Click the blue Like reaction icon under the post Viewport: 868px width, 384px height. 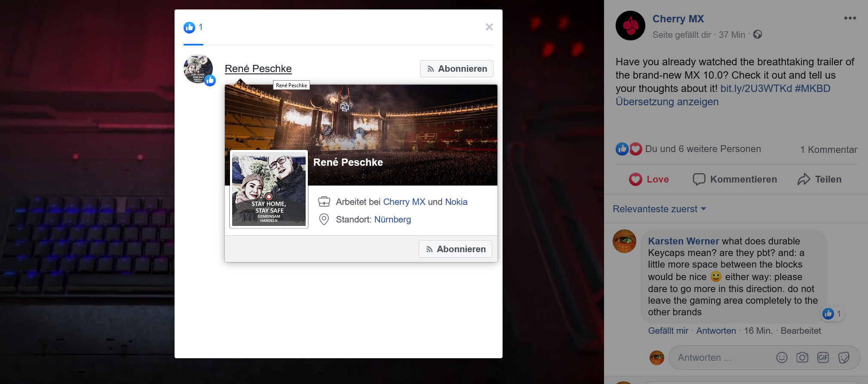pos(622,149)
